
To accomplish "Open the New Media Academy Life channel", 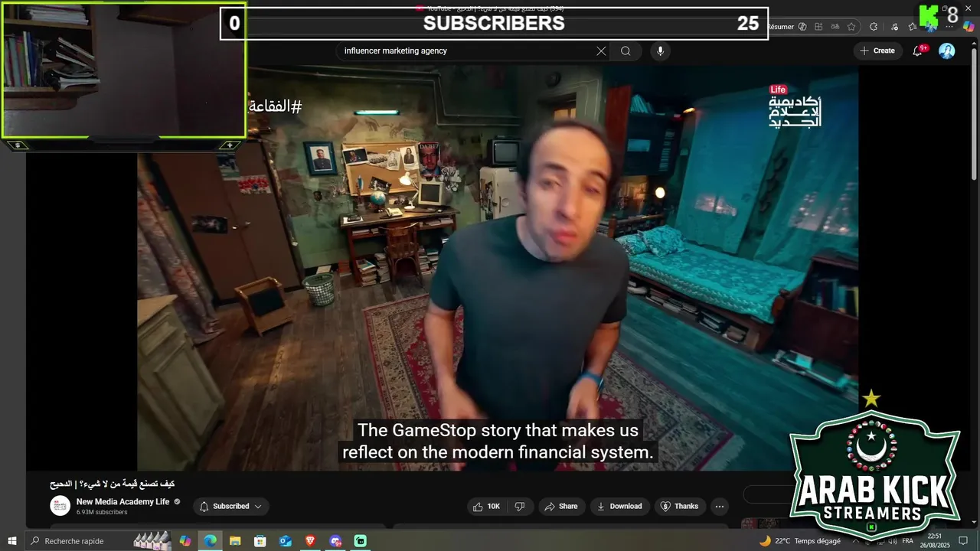I will [122, 502].
